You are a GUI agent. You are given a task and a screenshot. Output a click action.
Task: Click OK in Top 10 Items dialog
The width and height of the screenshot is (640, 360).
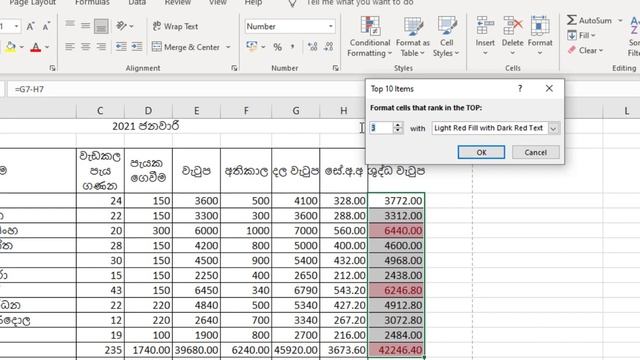pyautogui.click(x=481, y=152)
